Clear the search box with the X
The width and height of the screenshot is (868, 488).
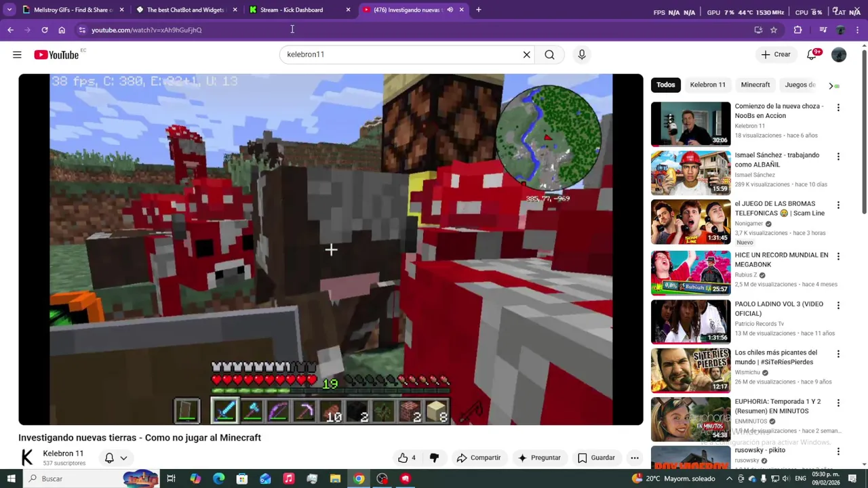coord(526,54)
